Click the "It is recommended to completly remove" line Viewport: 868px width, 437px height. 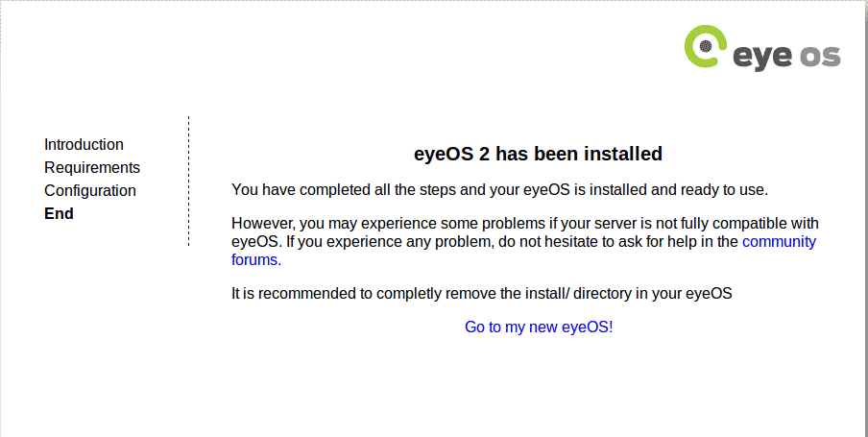click(x=482, y=294)
